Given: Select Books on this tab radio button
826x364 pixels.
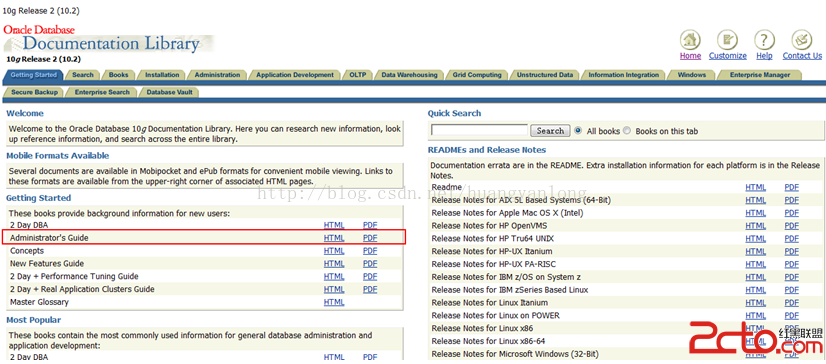Looking at the screenshot, I should (627, 131).
